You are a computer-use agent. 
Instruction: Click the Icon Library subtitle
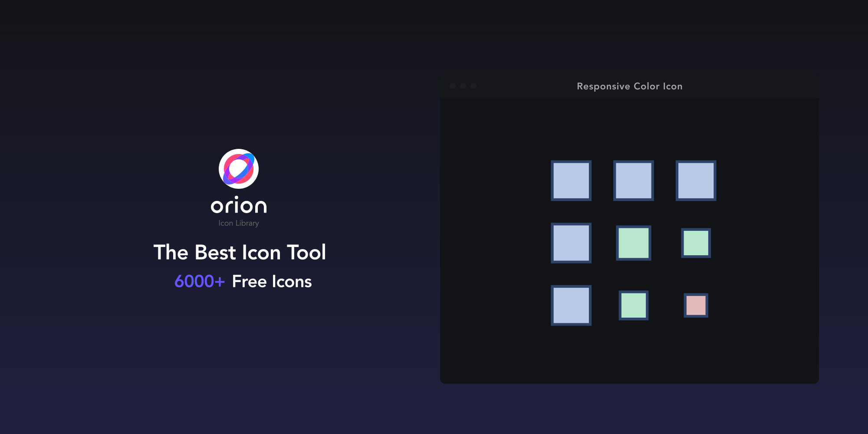coord(239,223)
